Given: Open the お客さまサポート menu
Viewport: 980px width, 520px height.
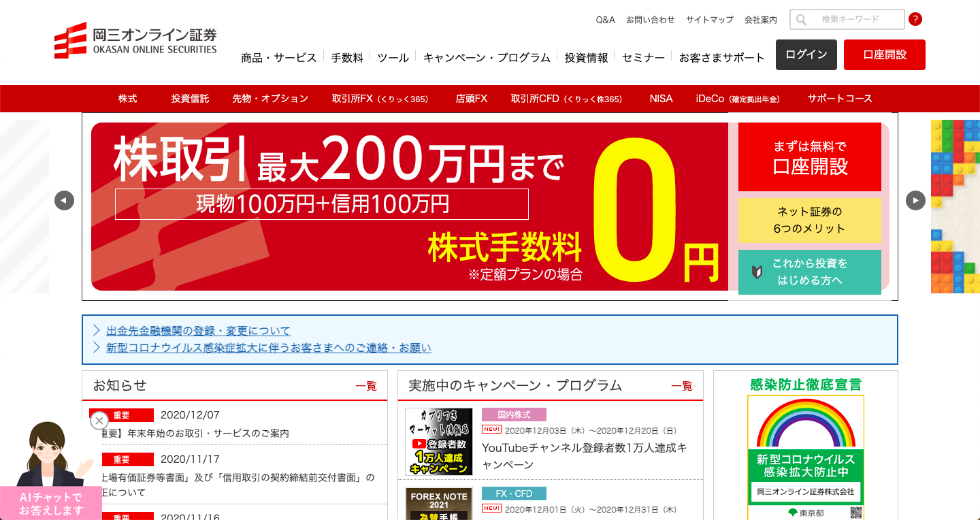Looking at the screenshot, I should click(x=722, y=57).
